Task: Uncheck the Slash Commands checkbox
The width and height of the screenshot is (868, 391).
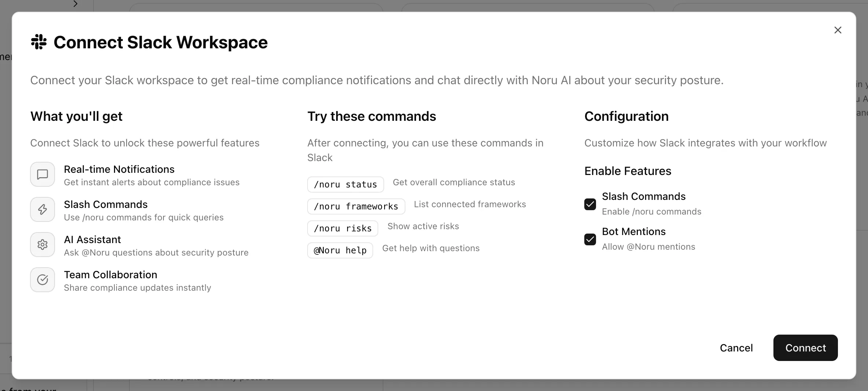Action: pyautogui.click(x=590, y=204)
